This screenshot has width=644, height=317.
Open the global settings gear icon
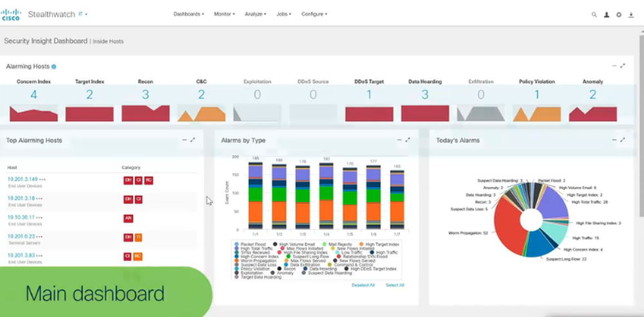tap(618, 15)
